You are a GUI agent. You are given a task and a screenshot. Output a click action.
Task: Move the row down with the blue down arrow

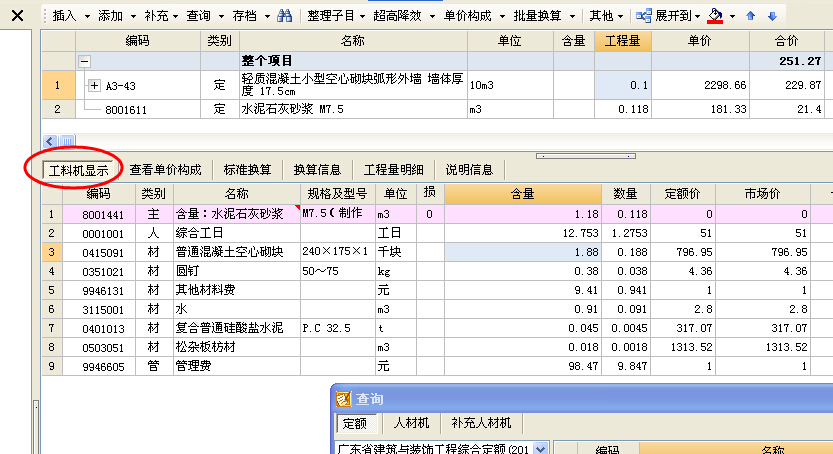coord(772,16)
